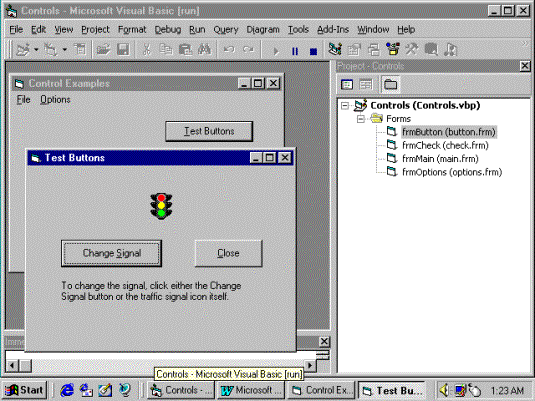
Task: Click the Find binoculars icon
Action: pos(204,50)
